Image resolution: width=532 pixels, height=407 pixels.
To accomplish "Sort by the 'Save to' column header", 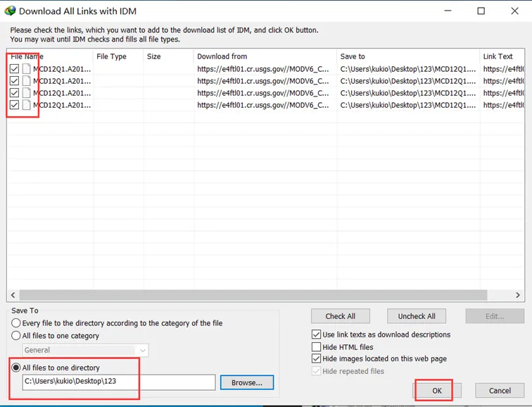I will [x=408, y=56].
